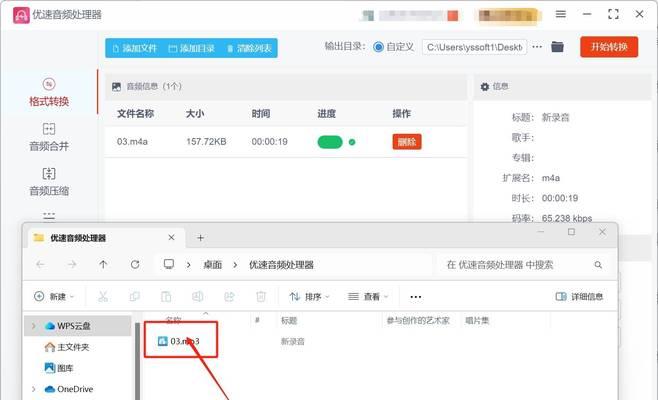This screenshot has height=400, width=658.
Task: Delete the 03.m4a row with 删除 button
Action: pos(407,142)
